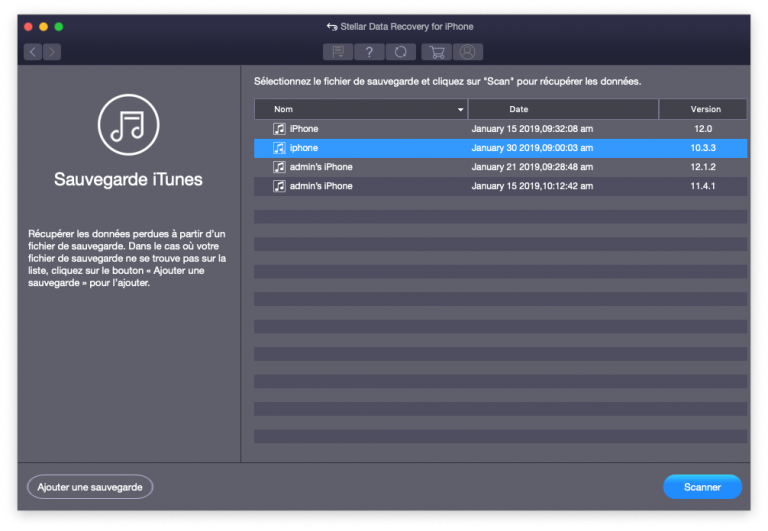Open help with the question mark icon
Viewport: 768px width, 531px height.
click(369, 51)
